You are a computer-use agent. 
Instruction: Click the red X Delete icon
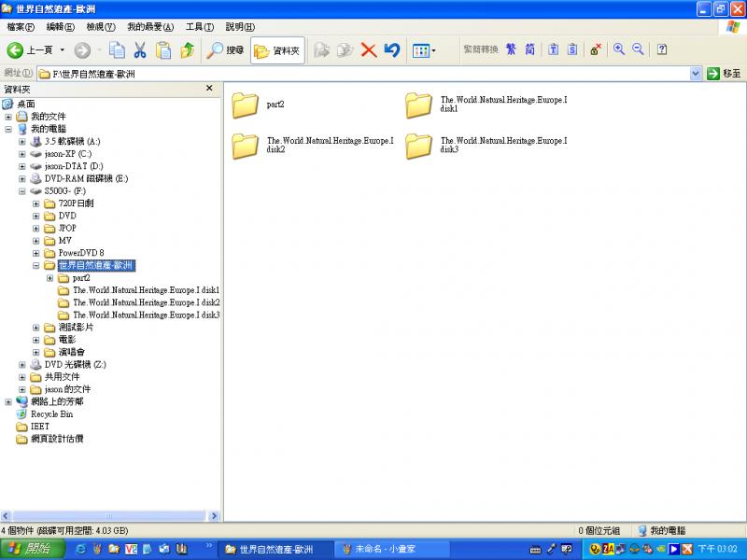click(x=369, y=49)
